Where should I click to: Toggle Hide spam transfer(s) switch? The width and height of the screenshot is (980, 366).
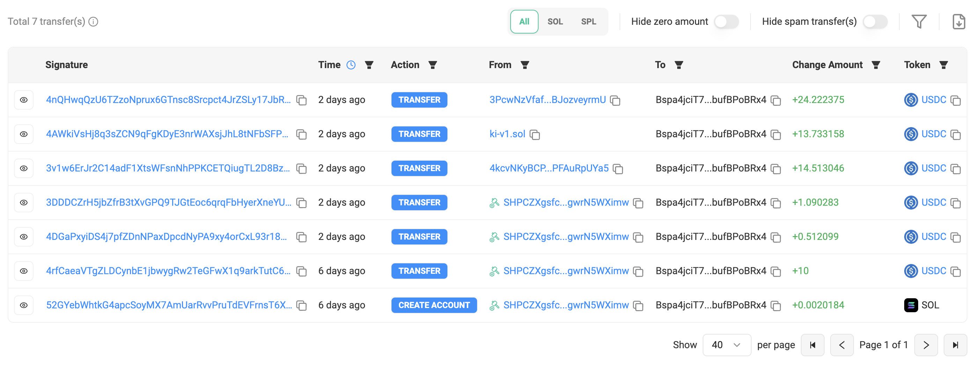(875, 22)
